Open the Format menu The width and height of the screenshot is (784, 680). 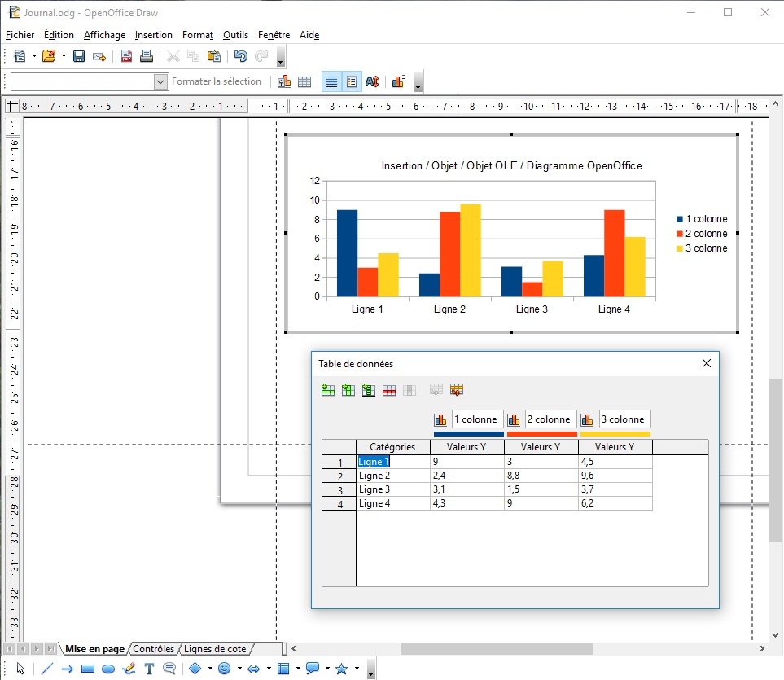click(198, 35)
